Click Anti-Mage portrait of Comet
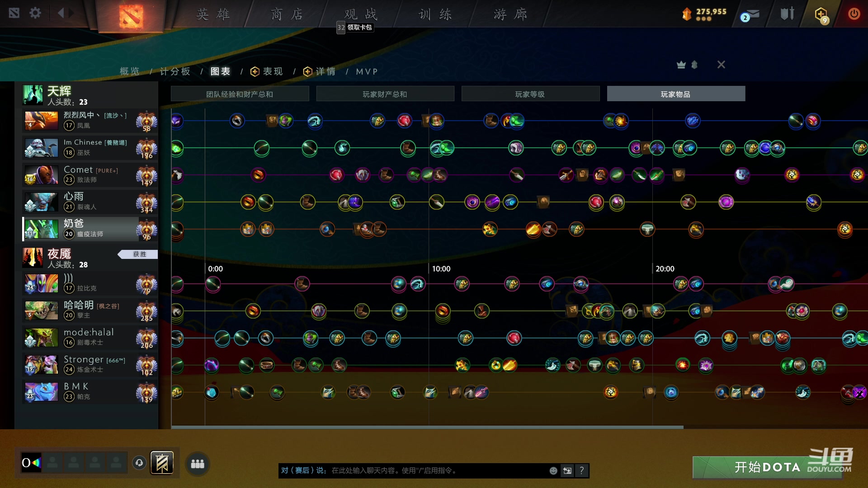Image resolution: width=868 pixels, height=488 pixels. [41, 175]
